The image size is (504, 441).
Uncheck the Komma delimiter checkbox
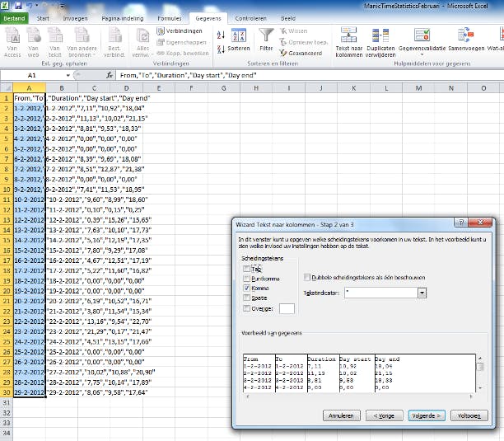(x=248, y=289)
